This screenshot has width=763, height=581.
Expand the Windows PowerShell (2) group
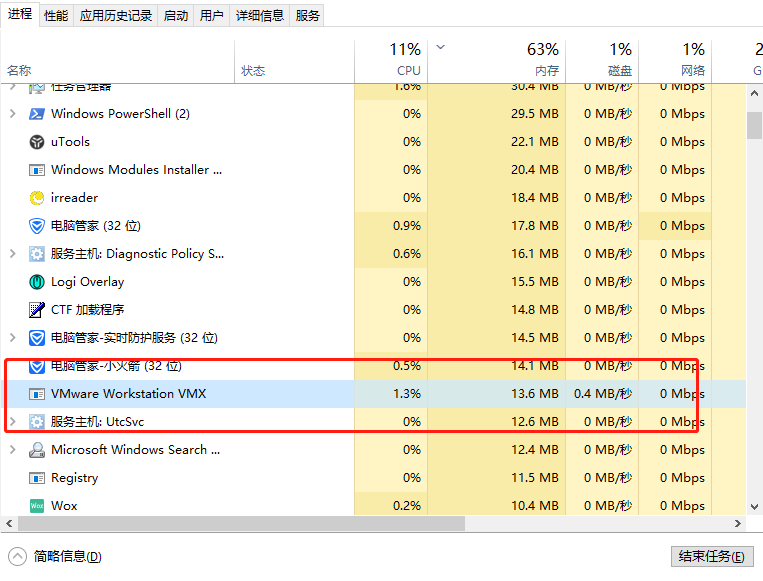pos(13,114)
